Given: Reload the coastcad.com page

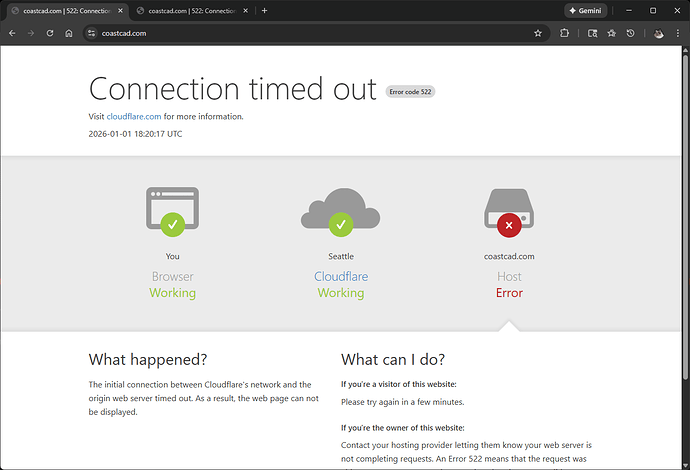Looking at the screenshot, I should (x=49, y=33).
